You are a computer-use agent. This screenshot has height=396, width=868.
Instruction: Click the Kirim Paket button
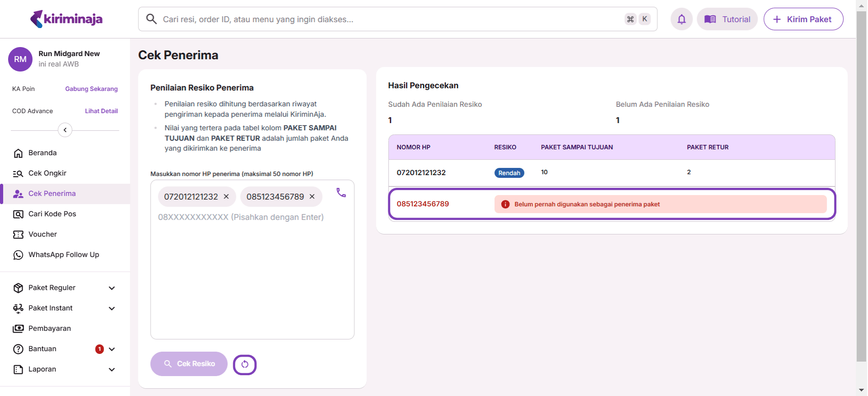click(x=803, y=19)
